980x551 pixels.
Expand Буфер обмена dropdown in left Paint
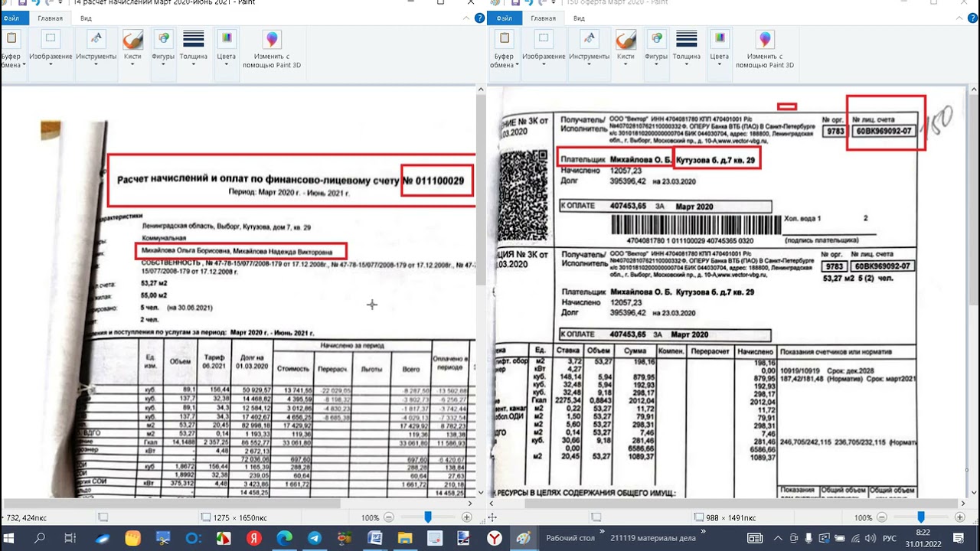[24, 65]
